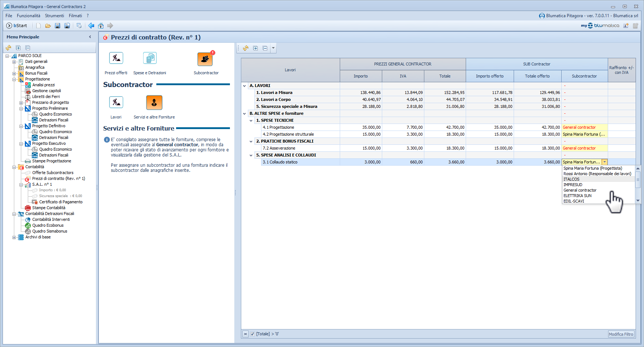Choose ITALCOS from the subcontractor list
Image resolution: width=644 pixels, height=347 pixels.
572,179
